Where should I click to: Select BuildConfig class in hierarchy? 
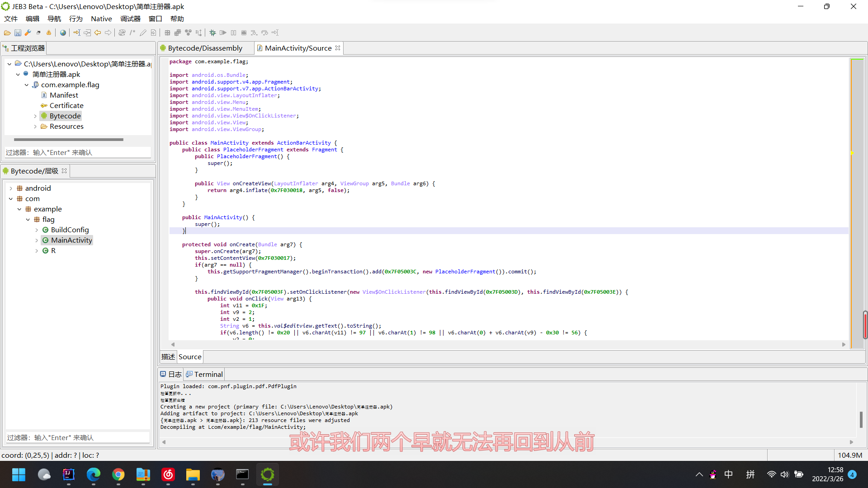70,230
